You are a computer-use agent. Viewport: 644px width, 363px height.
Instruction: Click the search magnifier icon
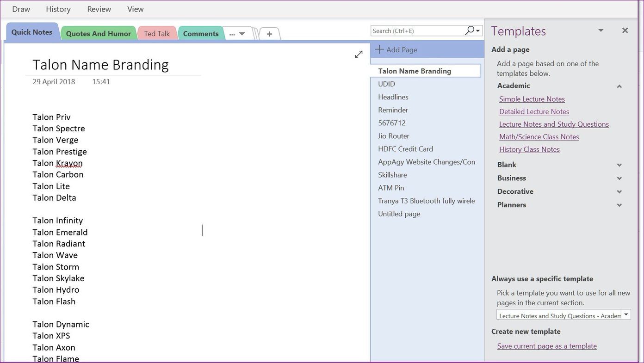tap(470, 31)
